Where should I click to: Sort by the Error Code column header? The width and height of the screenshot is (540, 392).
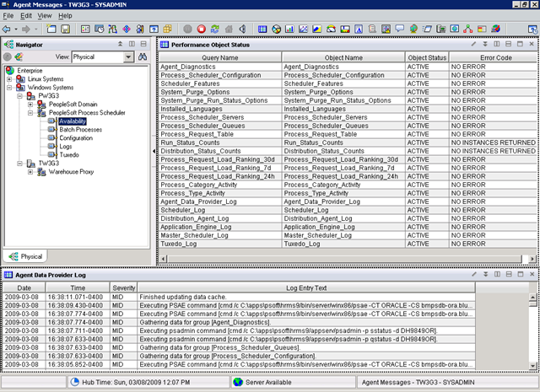494,58
